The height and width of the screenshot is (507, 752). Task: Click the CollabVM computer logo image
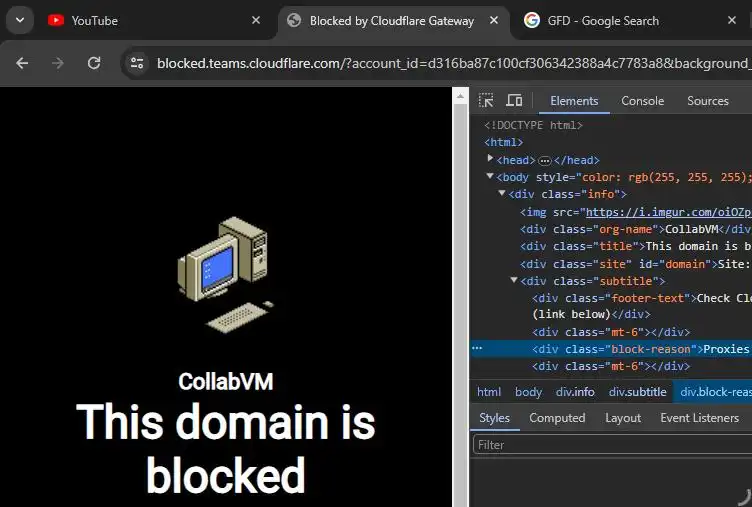[225, 274]
